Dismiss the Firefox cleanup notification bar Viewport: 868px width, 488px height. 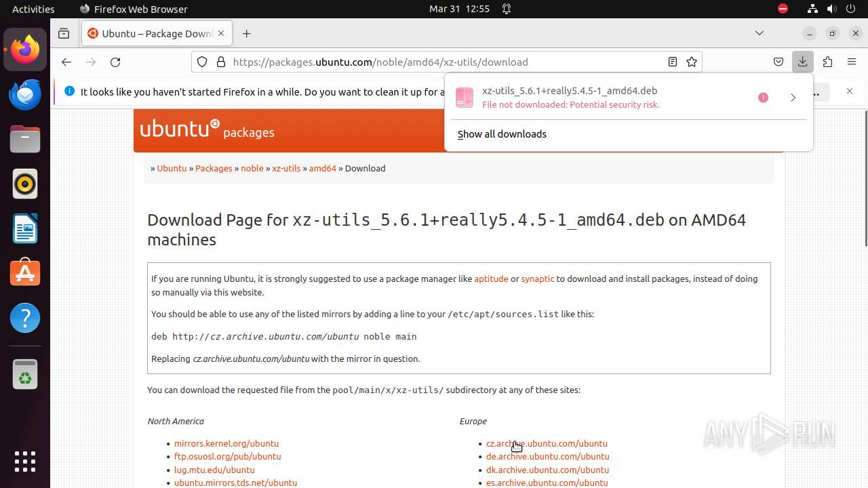[850, 91]
